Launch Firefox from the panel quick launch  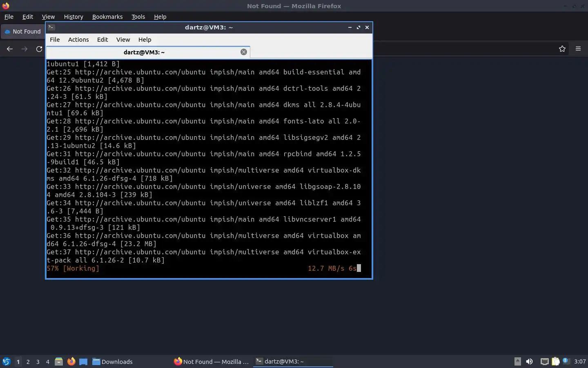pos(71,361)
